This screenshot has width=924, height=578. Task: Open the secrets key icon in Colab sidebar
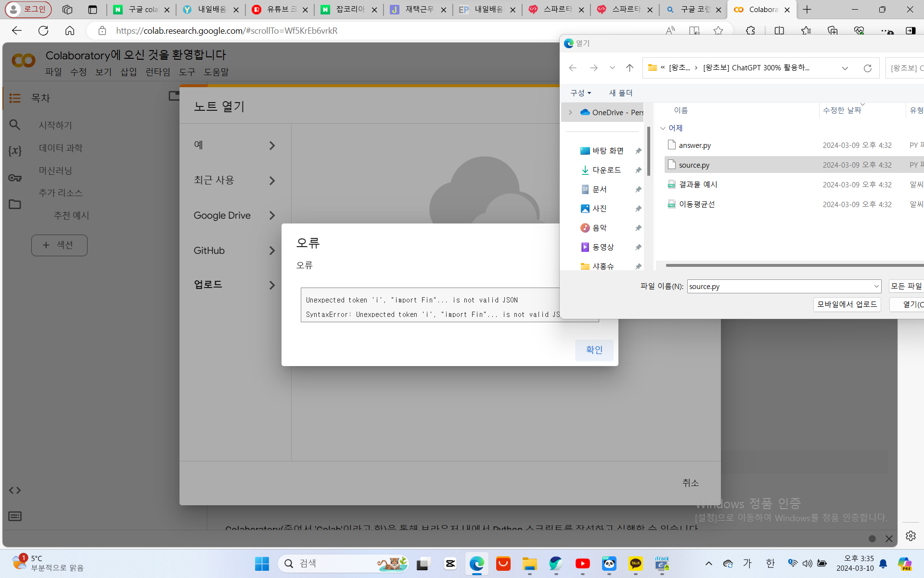[x=15, y=178]
